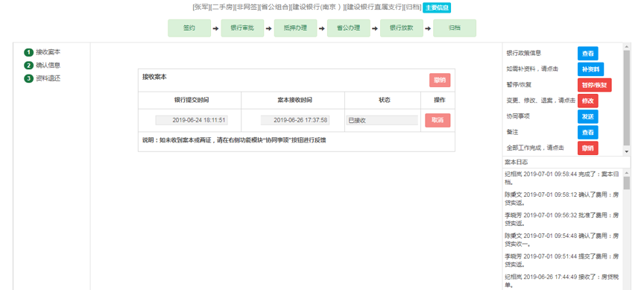Click log entry dated 2019-07-01 09:58:12
Screen dimensions: 644x290
tap(562, 198)
